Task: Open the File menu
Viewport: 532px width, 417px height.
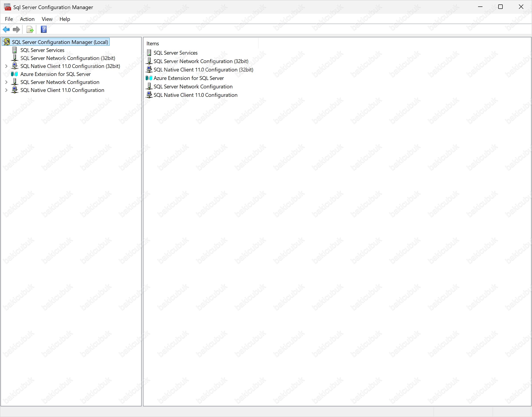Action: (9, 19)
